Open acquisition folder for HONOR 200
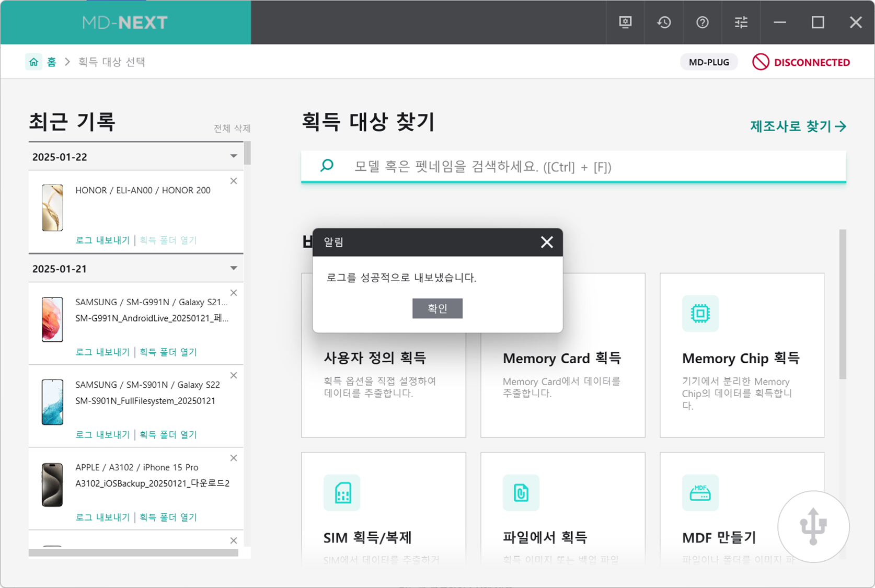This screenshot has width=875, height=588. pyautogui.click(x=168, y=240)
